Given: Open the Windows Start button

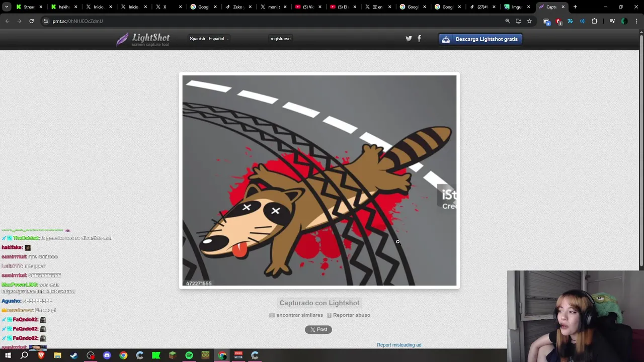Looking at the screenshot, I should (x=8, y=355).
